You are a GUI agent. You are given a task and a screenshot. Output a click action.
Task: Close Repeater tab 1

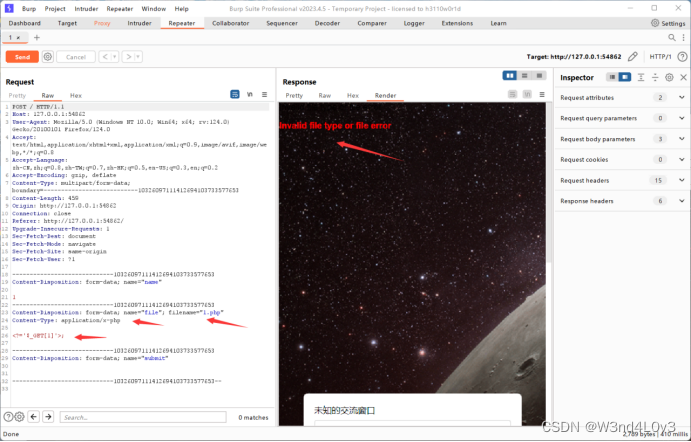tap(18, 38)
